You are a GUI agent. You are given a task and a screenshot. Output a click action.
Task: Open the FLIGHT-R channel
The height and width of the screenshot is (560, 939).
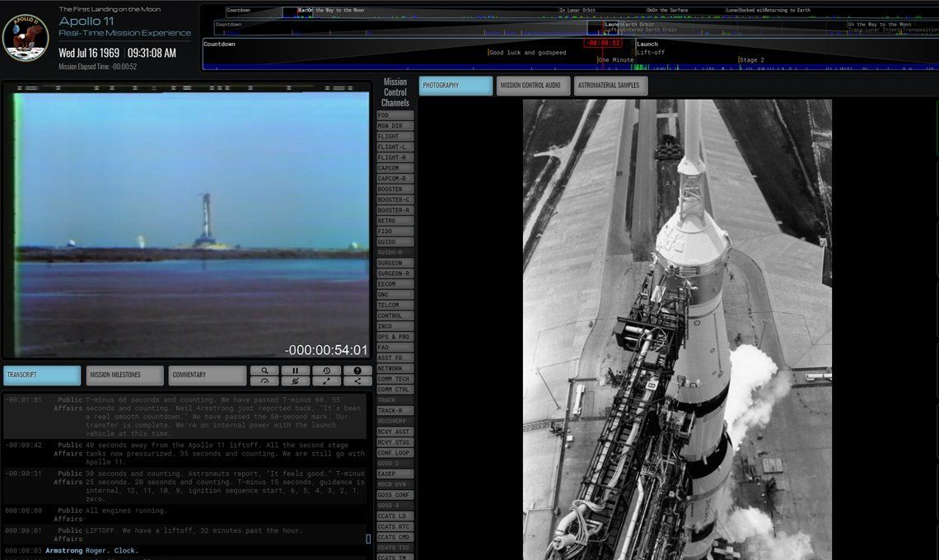tap(395, 157)
